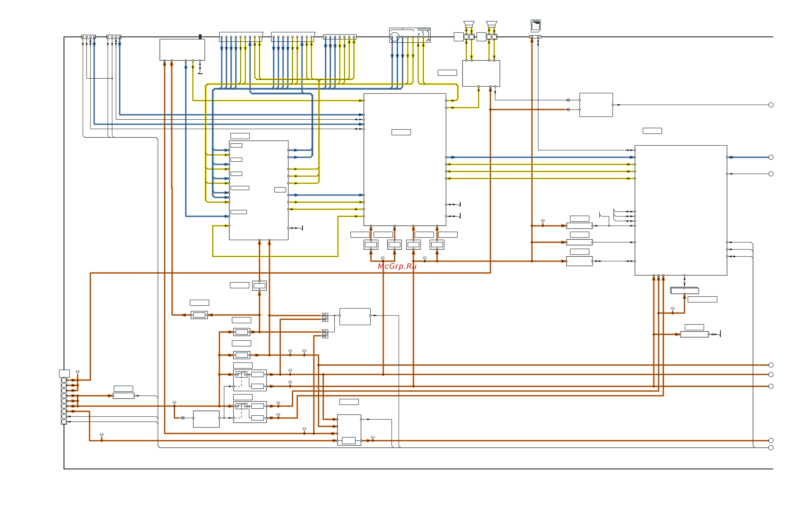The height and width of the screenshot is (532, 792).
Task: Click the small square box beside the left speaker terminals
Action: 458,37
